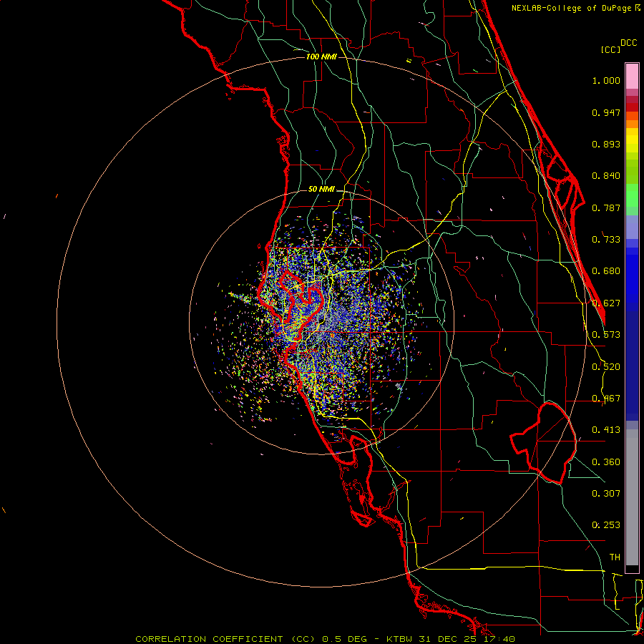Viewport: 644px width, 644px height.
Task: Click the 0.573 color scale value
Action: 606,335
